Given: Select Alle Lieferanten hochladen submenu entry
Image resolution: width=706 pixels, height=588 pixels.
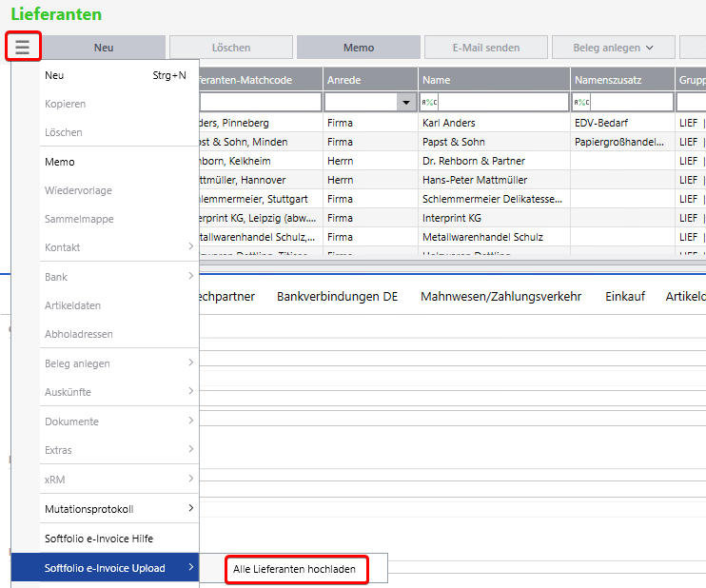Looking at the screenshot, I should (x=295, y=569).
